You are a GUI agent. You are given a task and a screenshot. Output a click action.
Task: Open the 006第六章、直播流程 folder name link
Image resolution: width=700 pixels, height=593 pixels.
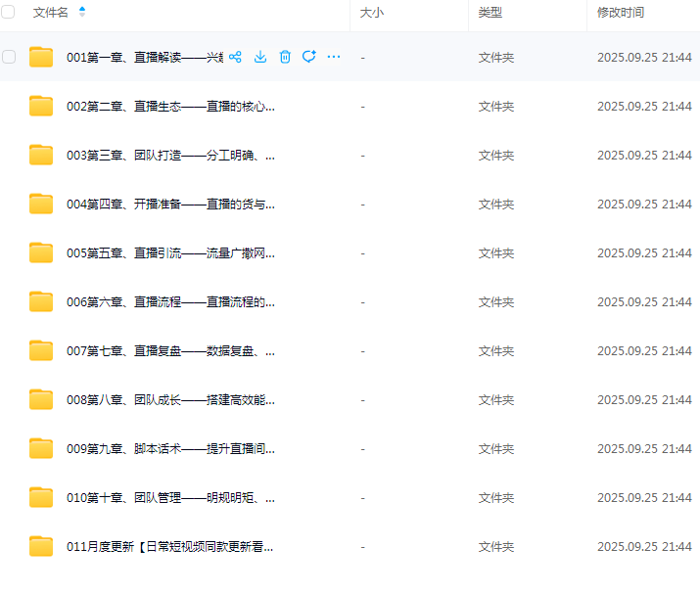170,301
